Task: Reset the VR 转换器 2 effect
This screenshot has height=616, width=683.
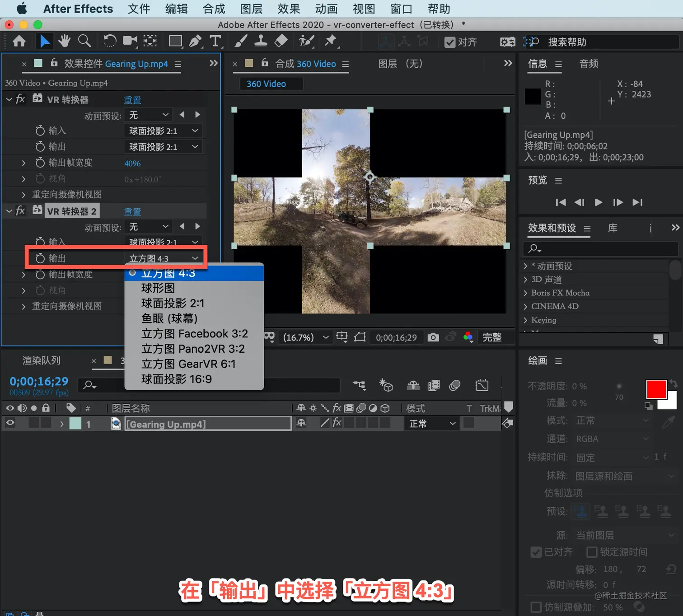Action: click(x=132, y=211)
